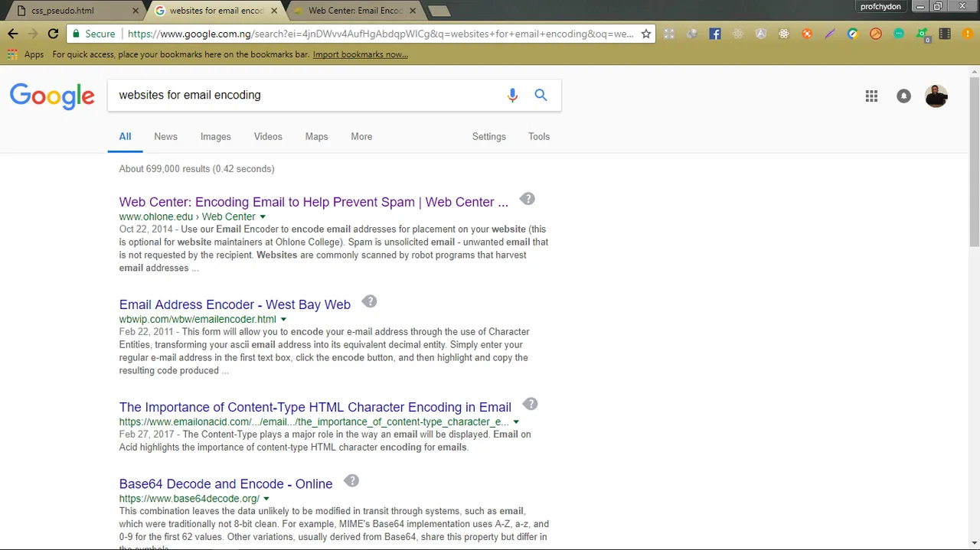Close the Web Center browser tab
Image resolution: width=980 pixels, height=550 pixels.
[413, 11]
